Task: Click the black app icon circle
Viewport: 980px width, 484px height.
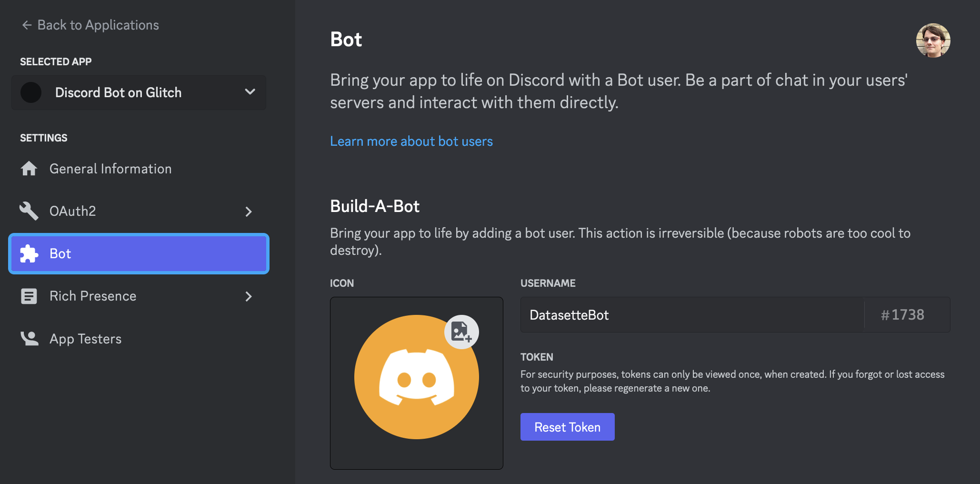Action: tap(31, 92)
